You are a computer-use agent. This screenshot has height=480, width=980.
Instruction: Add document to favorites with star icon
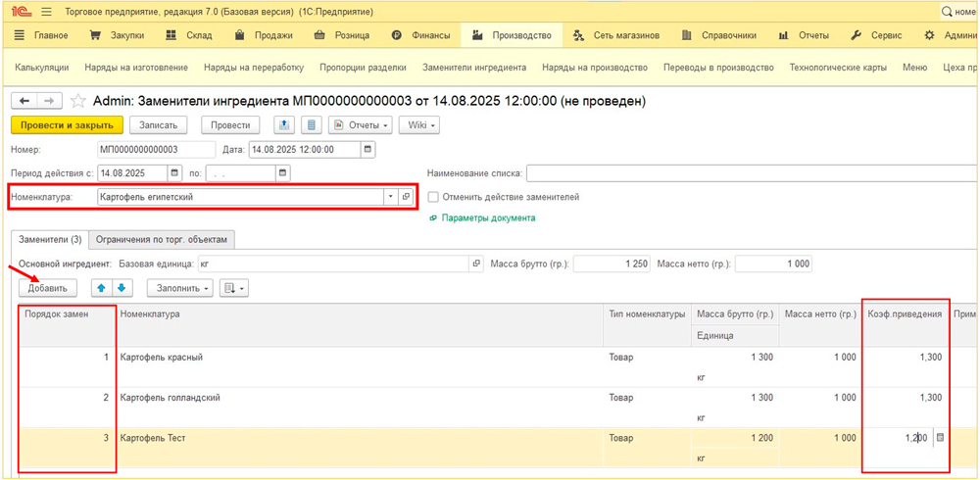coord(78,101)
